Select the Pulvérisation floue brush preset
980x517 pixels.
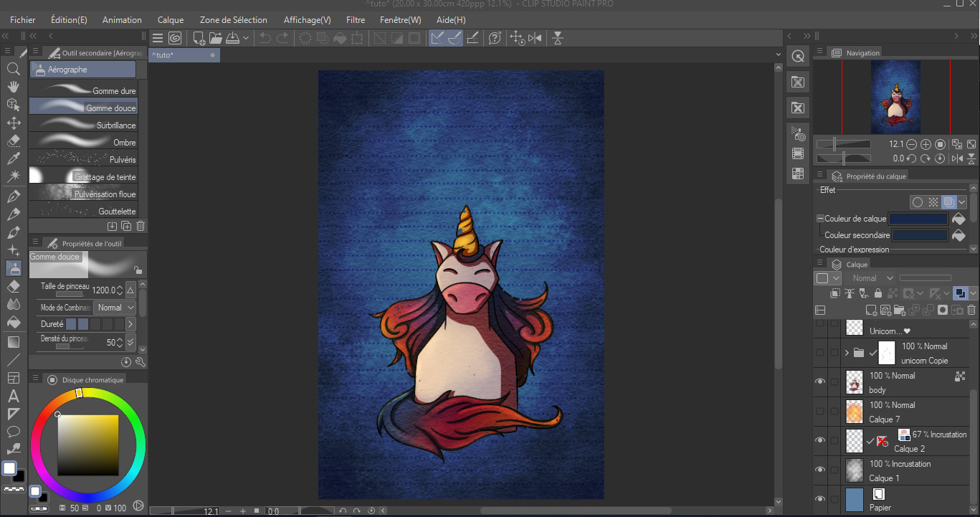pyautogui.click(x=82, y=194)
